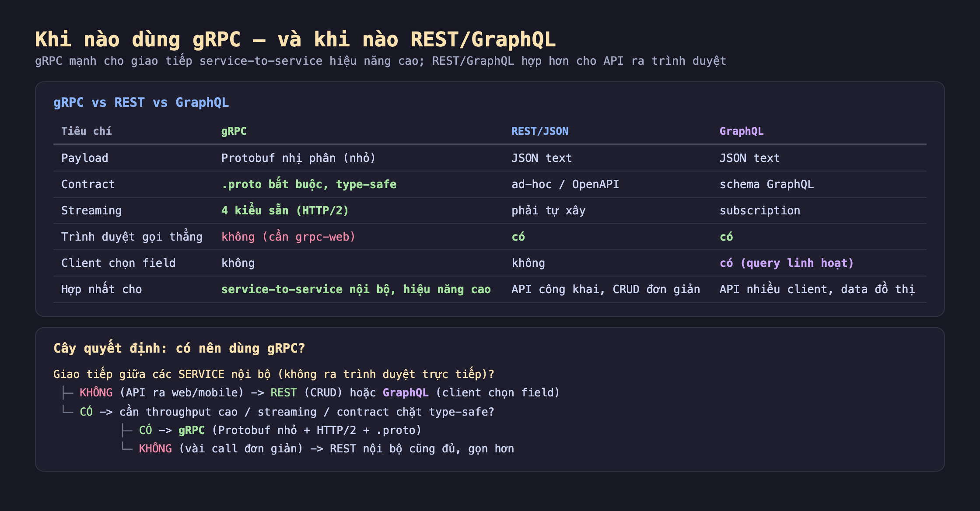The height and width of the screenshot is (511, 980).
Task: Click 'Cây quyết định: có nên dùng gRPC?' heading
Action: (179, 348)
